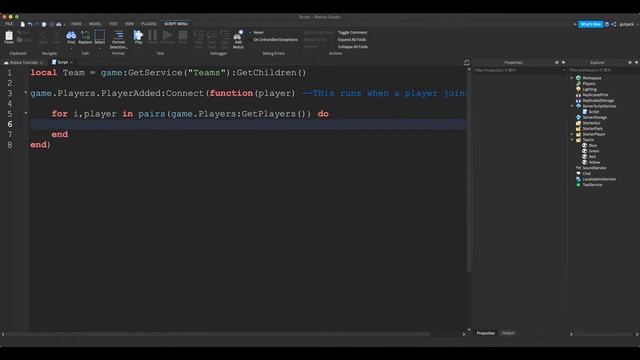Click the What's New button
This screenshot has height=360, width=640.
pyautogui.click(x=591, y=24)
